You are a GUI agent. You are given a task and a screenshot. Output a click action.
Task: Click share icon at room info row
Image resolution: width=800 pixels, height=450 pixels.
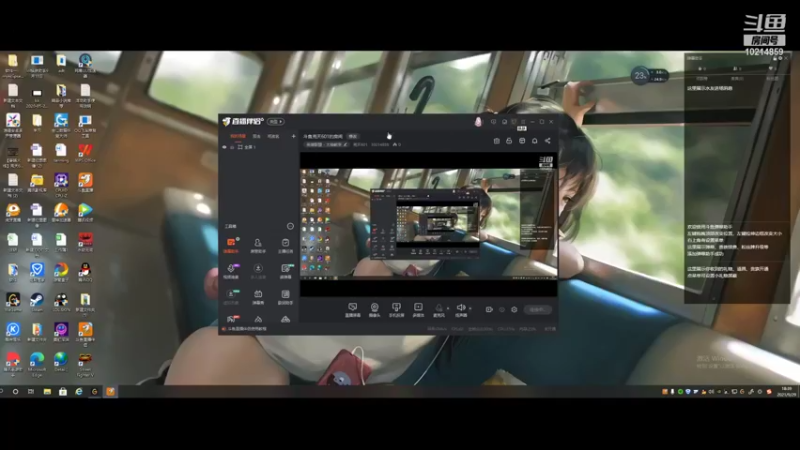point(547,141)
